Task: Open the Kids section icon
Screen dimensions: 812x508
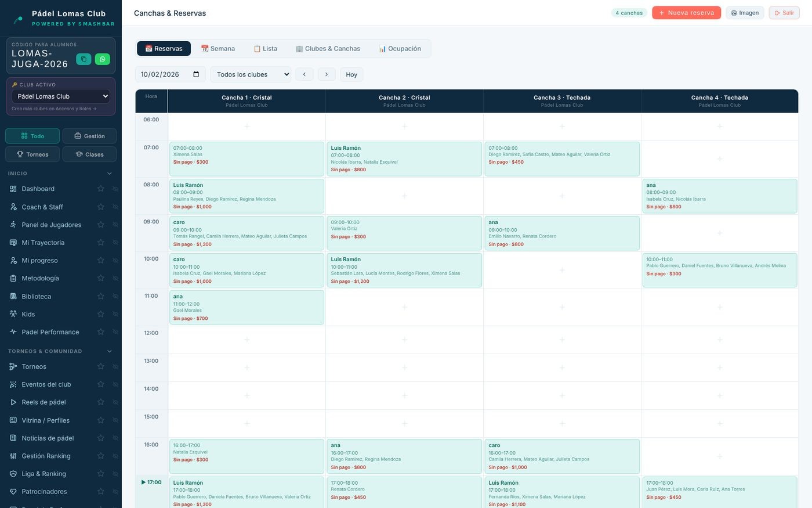Action: [13, 314]
